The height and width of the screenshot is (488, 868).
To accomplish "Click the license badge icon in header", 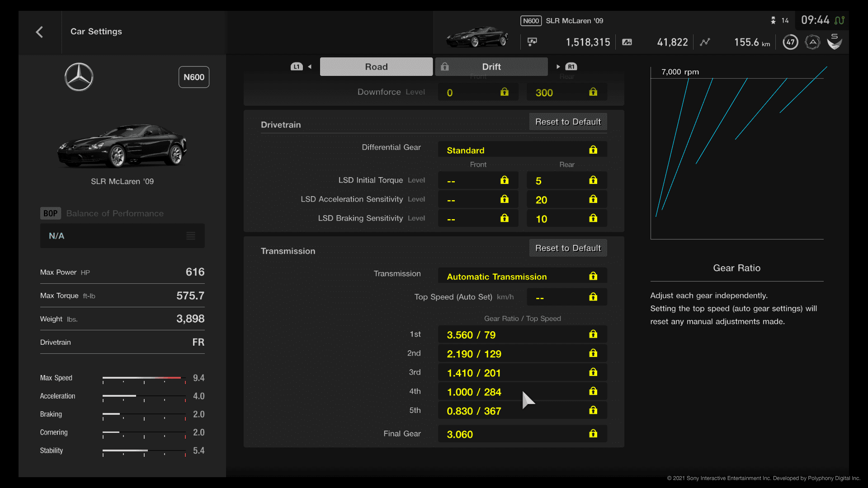I will point(812,42).
